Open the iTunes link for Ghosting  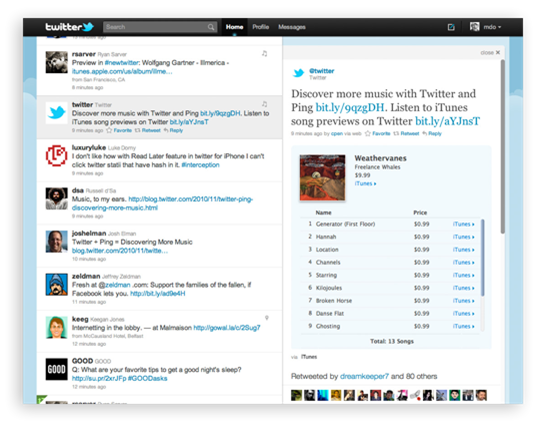click(463, 326)
